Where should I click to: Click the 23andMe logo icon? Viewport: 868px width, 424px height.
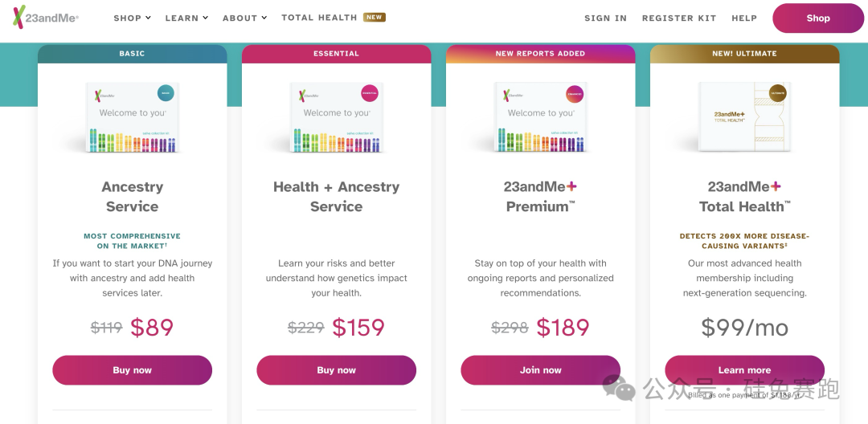click(x=19, y=18)
